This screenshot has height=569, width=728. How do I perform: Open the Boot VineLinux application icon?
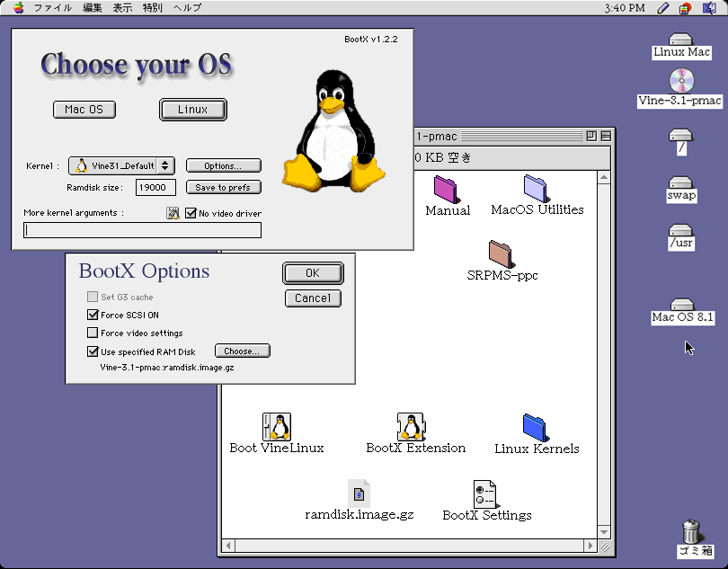tap(276, 427)
